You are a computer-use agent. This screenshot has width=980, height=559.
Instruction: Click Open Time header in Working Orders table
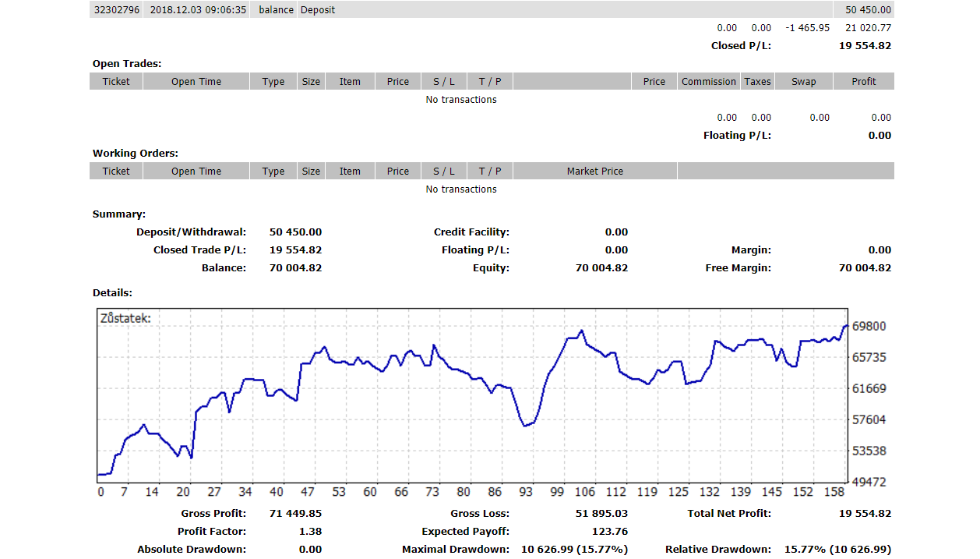[196, 171]
